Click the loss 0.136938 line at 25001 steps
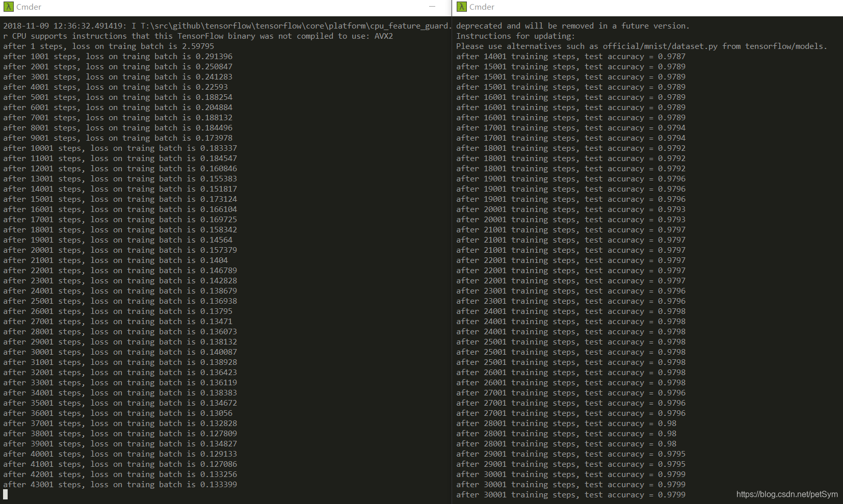This screenshot has width=843, height=504. tap(120, 301)
